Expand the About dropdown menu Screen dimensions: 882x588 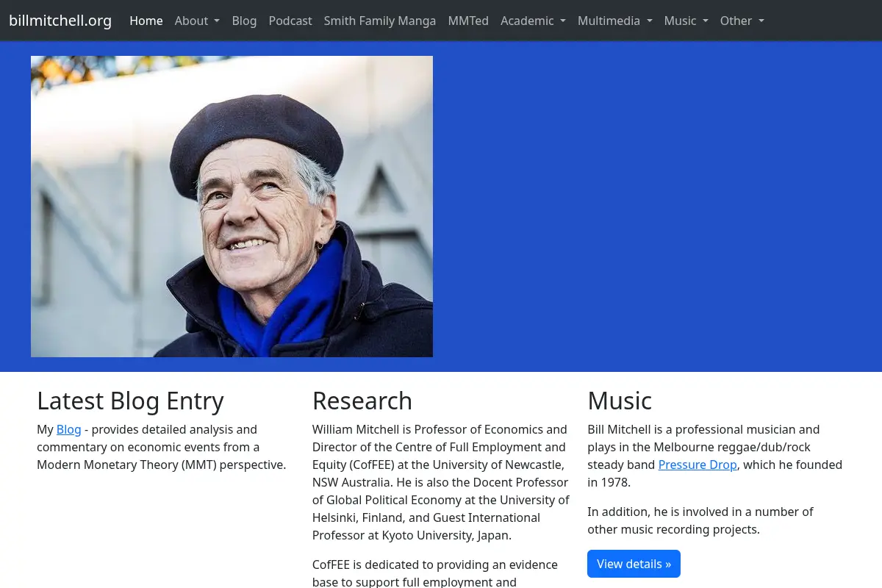[197, 21]
